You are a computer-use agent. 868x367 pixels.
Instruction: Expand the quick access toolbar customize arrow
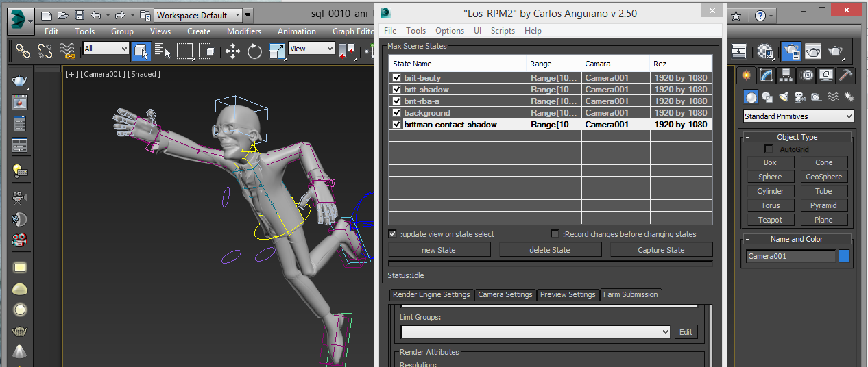248,15
